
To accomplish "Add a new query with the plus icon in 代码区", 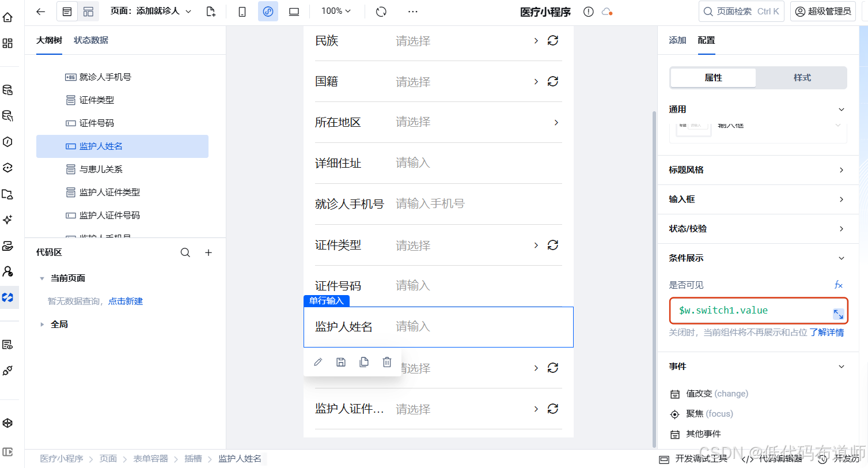I will coord(208,252).
